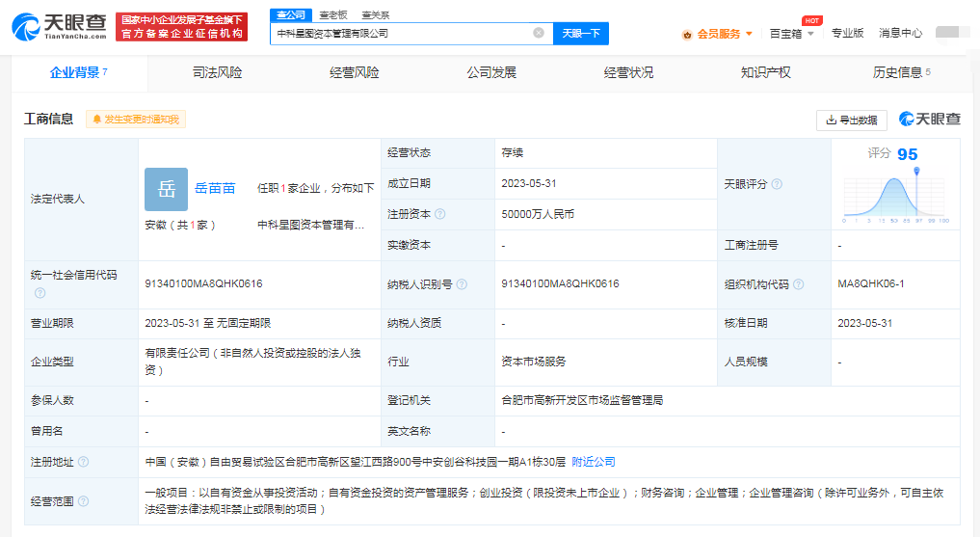Click the help icon beside 注册资本
Viewport: 980px width, 537px height.
coord(440,214)
